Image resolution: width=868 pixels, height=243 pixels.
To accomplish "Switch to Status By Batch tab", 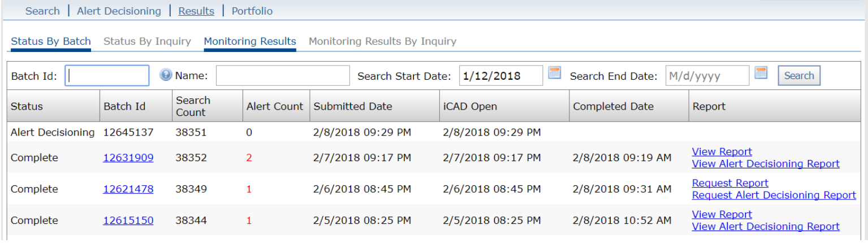I will [x=51, y=41].
